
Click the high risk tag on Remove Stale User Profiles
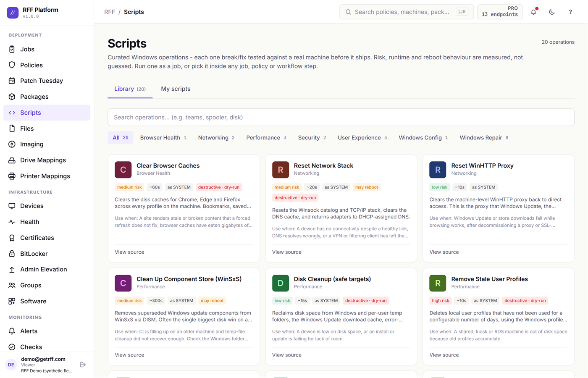point(440,301)
